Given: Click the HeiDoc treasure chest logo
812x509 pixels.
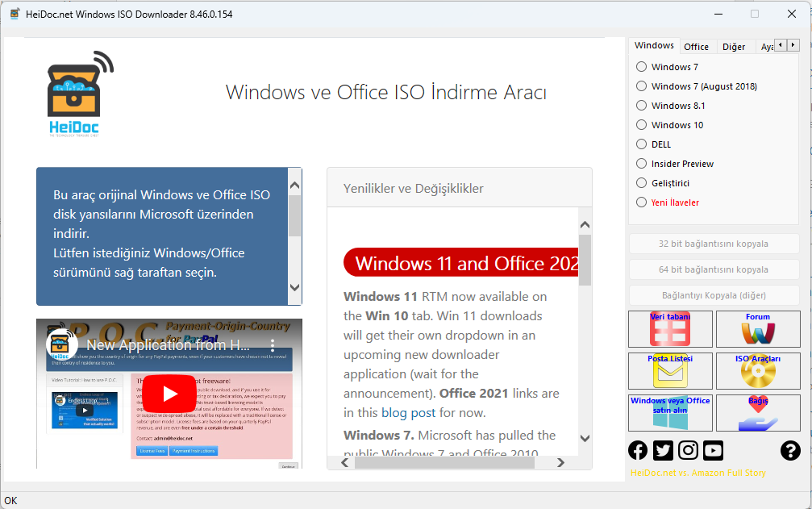Looking at the screenshot, I should (x=80, y=94).
